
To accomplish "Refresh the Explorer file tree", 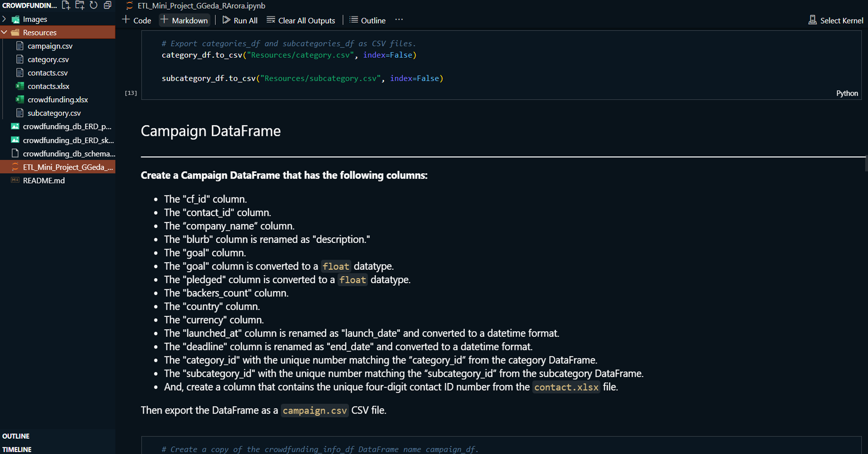I will pyautogui.click(x=94, y=5).
